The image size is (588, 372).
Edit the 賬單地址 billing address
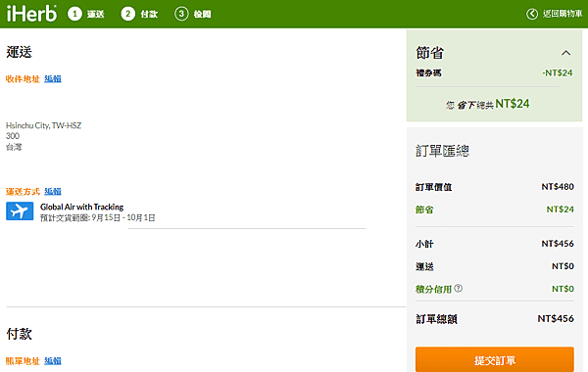tap(53, 361)
